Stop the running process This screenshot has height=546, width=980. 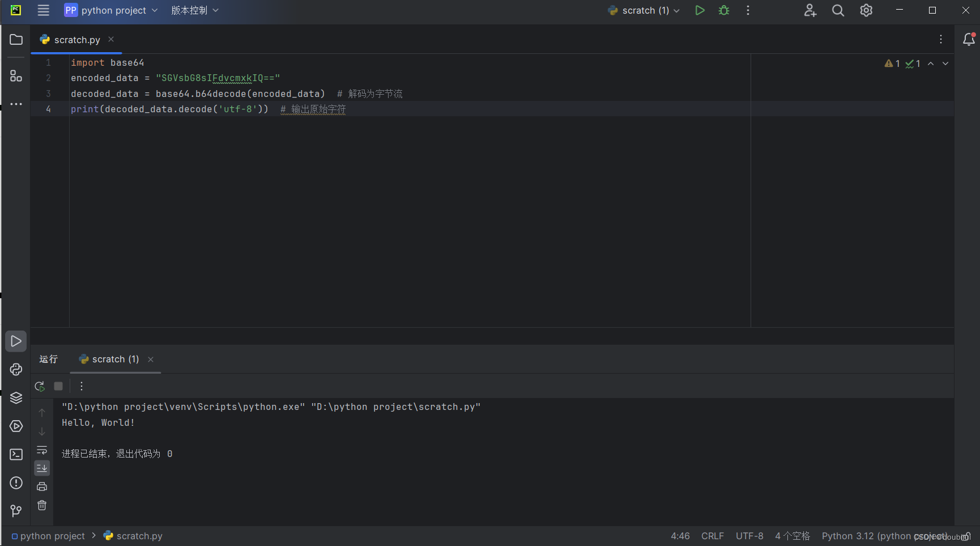[x=58, y=386]
